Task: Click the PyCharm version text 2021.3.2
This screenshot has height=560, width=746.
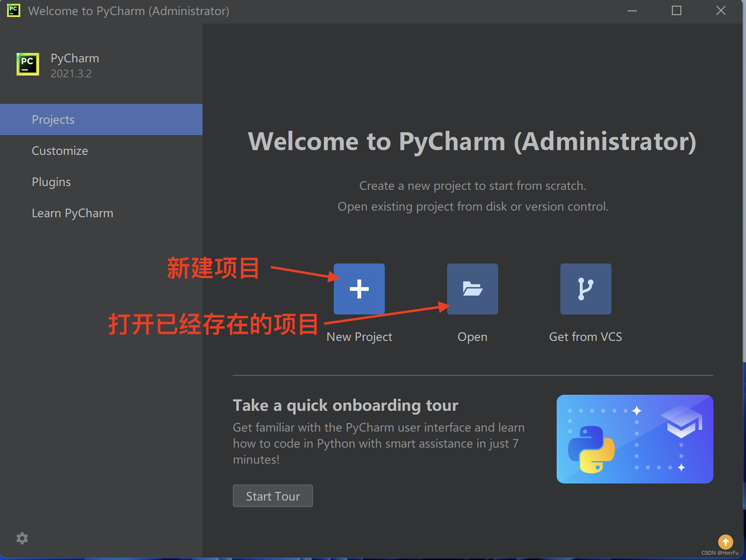Action: (x=71, y=74)
